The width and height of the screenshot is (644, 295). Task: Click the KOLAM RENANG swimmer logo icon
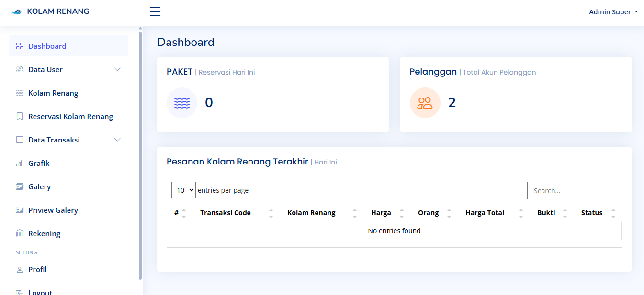(16, 11)
